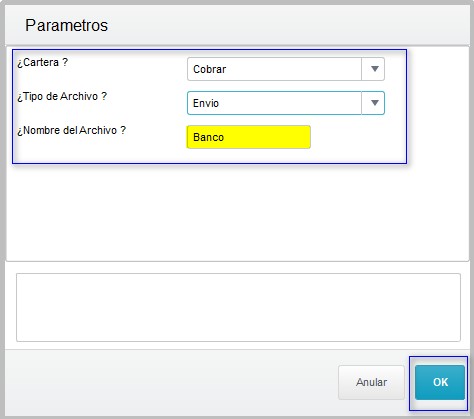Click the ¿Tipo de Archivo ? label
This screenshot has height=419, width=474.
point(62,96)
